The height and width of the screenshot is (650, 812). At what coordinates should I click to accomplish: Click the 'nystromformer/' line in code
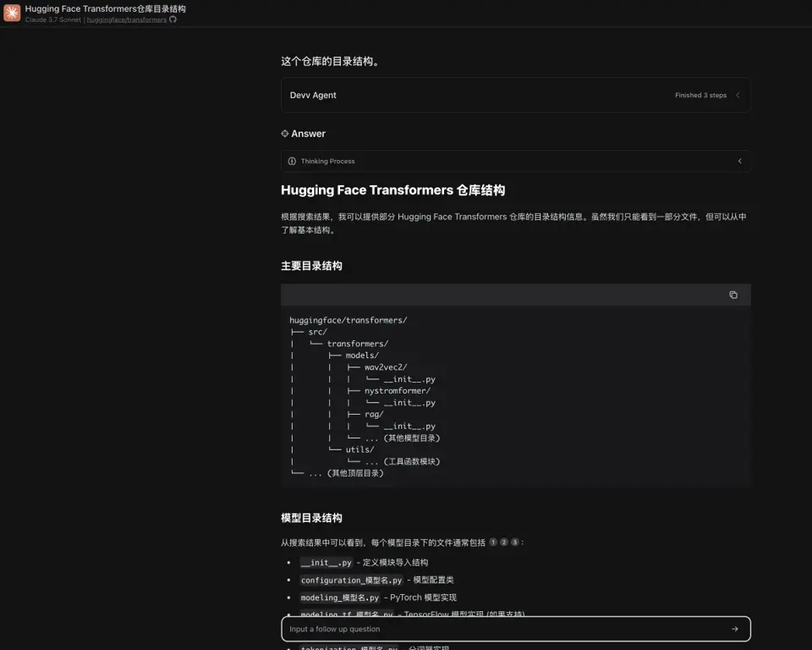click(x=398, y=391)
